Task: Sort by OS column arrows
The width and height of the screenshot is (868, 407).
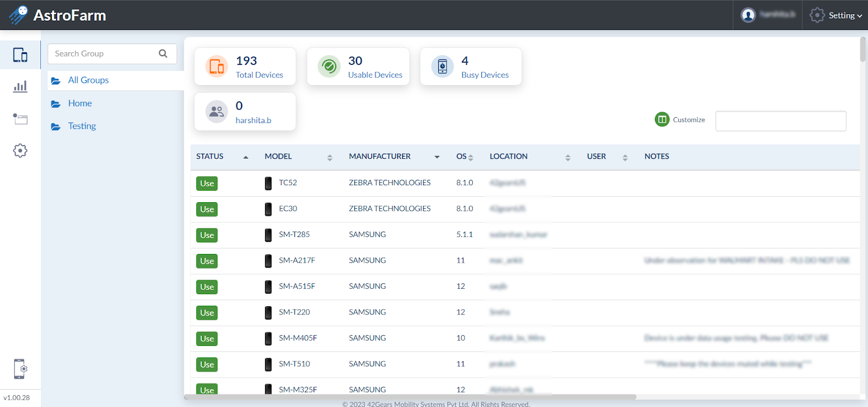Action: (471, 157)
